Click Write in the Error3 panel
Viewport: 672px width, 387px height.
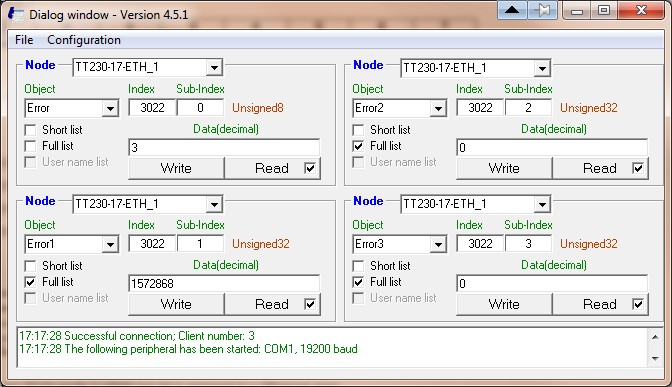tap(504, 304)
